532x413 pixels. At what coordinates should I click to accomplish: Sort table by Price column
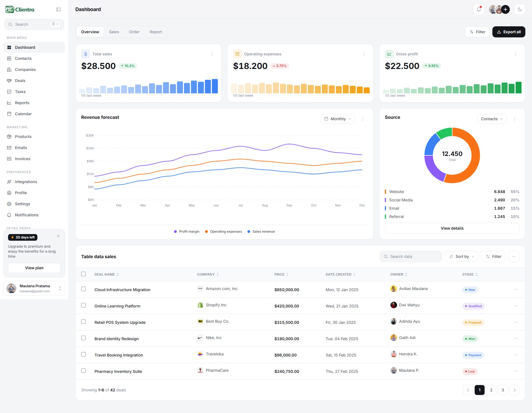pyautogui.click(x=281, y=275)
